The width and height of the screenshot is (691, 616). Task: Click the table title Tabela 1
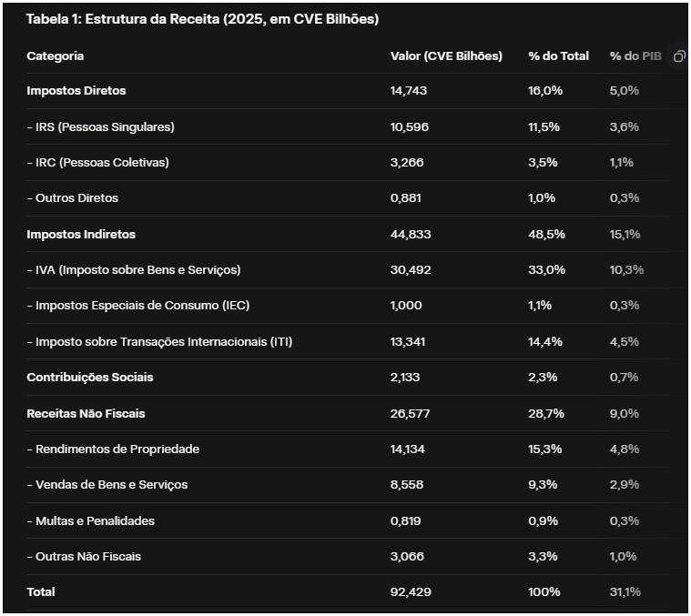tap(202, 19)
